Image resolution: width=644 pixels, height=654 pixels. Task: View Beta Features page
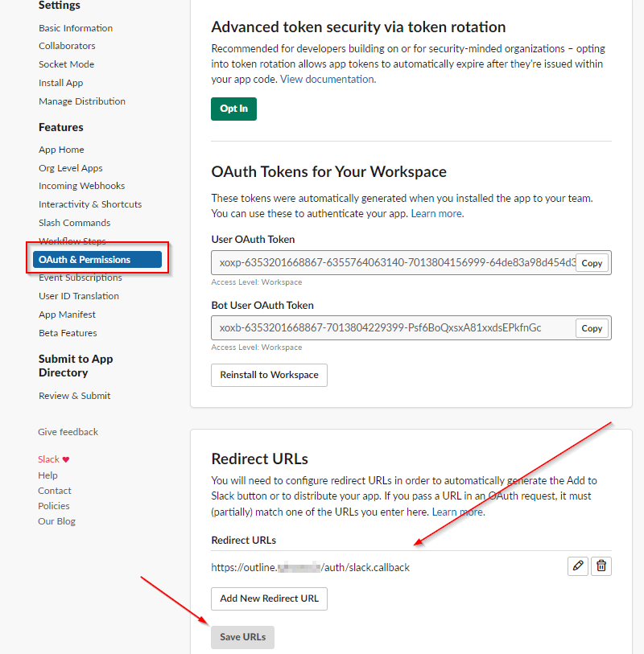coord(68,333)
